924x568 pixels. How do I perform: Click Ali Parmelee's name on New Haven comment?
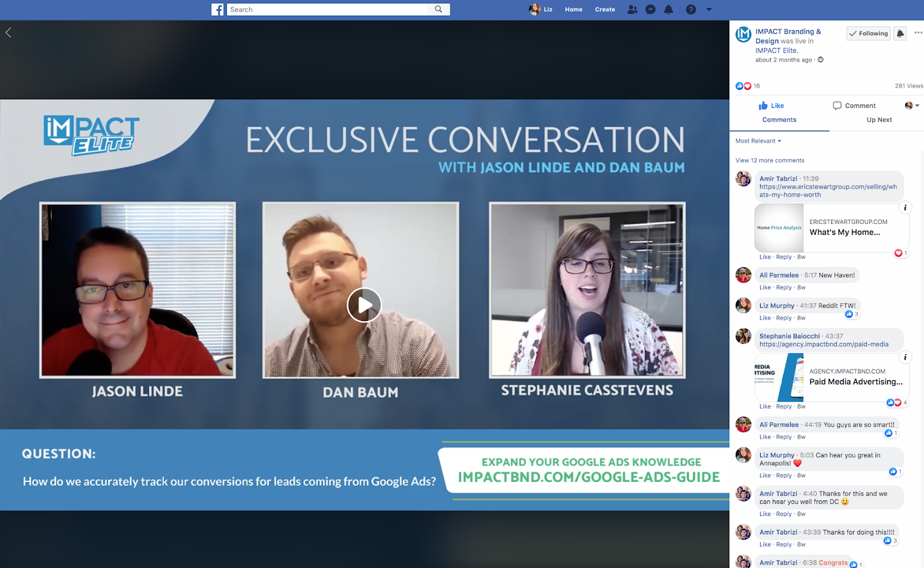[779, 275]
